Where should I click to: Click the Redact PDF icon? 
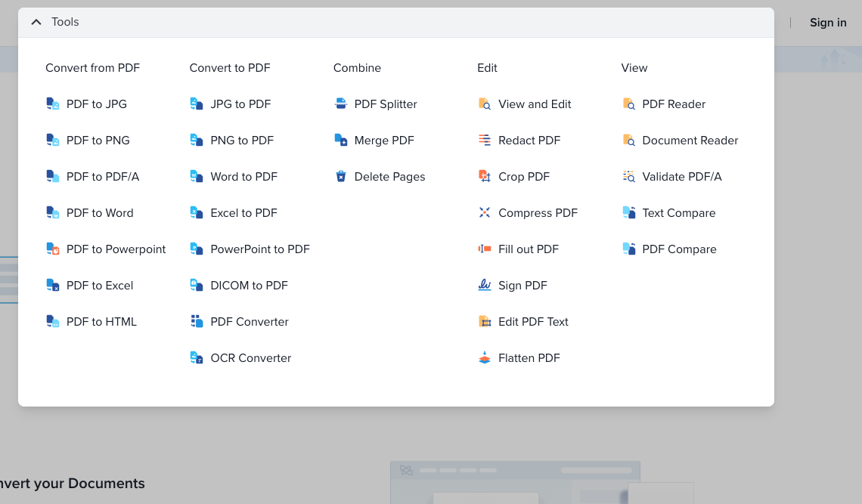click(485, 141)
